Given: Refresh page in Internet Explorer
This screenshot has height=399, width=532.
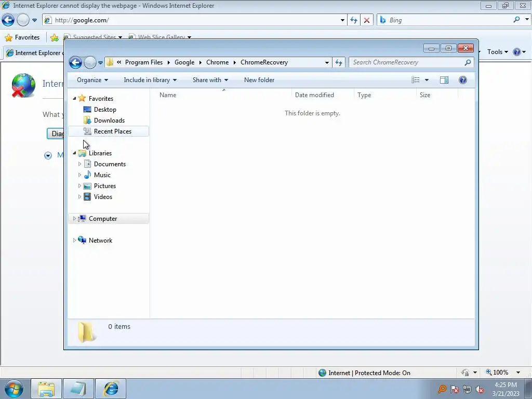Looking at the screenshot, I should coord(354,20).
